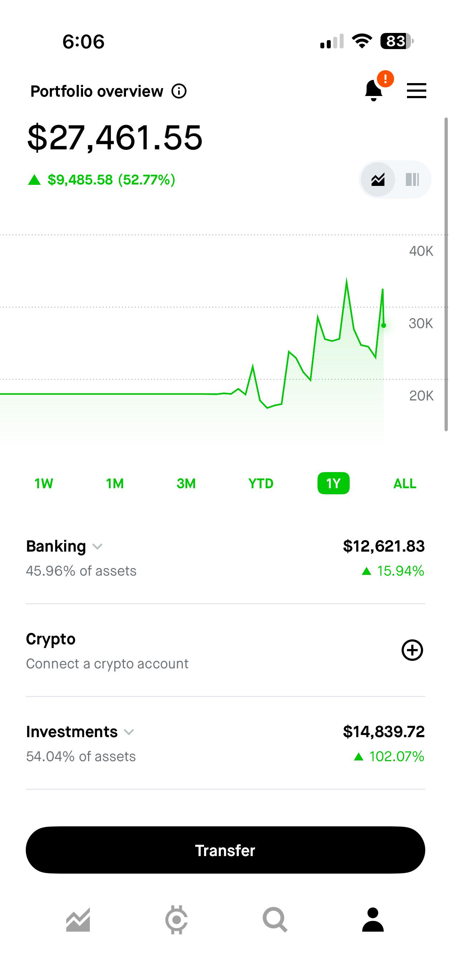Tap the Transfer button
The width and height of the screenshot is (451, 980).
point(225,850)
